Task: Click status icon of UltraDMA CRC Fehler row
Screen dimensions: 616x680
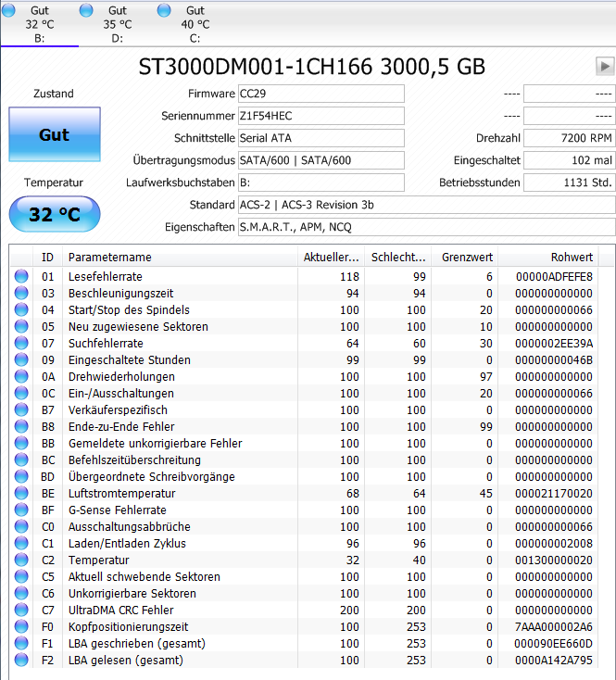Action: pyautogui.click(x=21, y=610)
